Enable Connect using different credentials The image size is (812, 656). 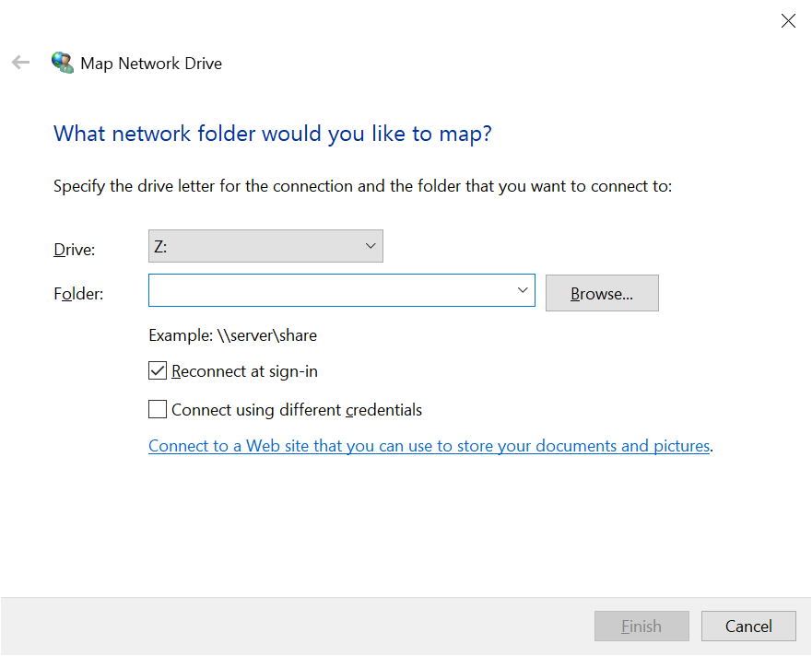coord(157,408)
